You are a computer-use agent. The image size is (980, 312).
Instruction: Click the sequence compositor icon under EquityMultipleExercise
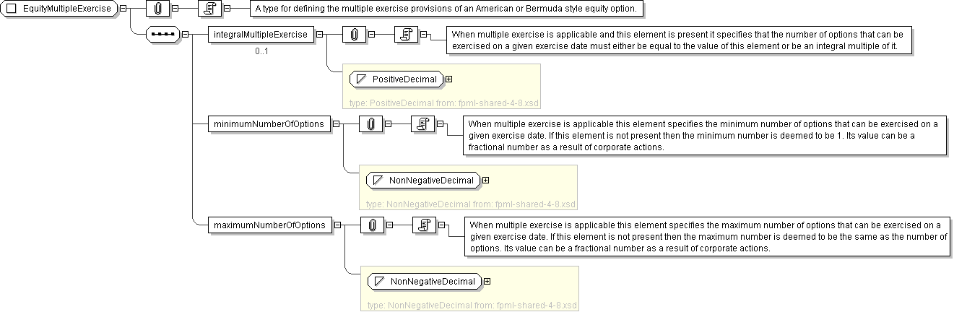click(x=163, y=35)
